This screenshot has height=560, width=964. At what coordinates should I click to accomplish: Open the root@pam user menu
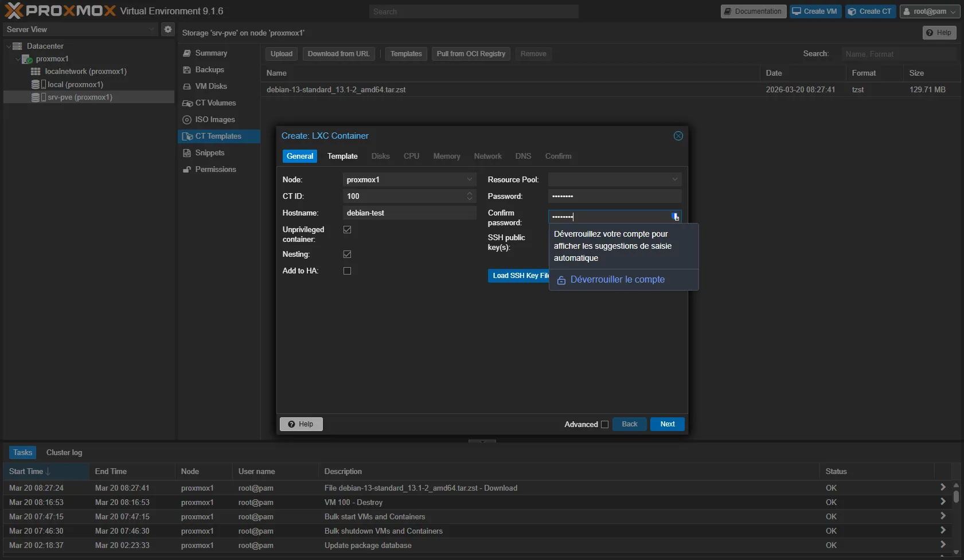click(x=929, y=11)
